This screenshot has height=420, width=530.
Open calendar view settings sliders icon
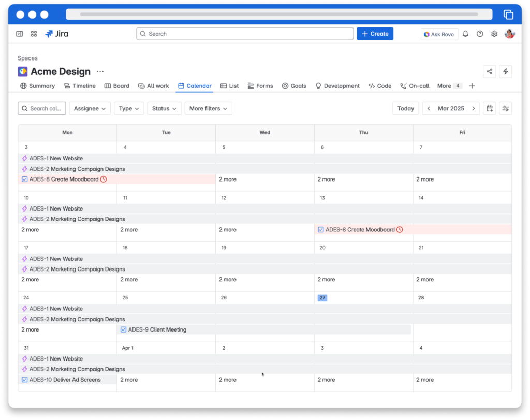pyautogui.click(x=505, y=109)
